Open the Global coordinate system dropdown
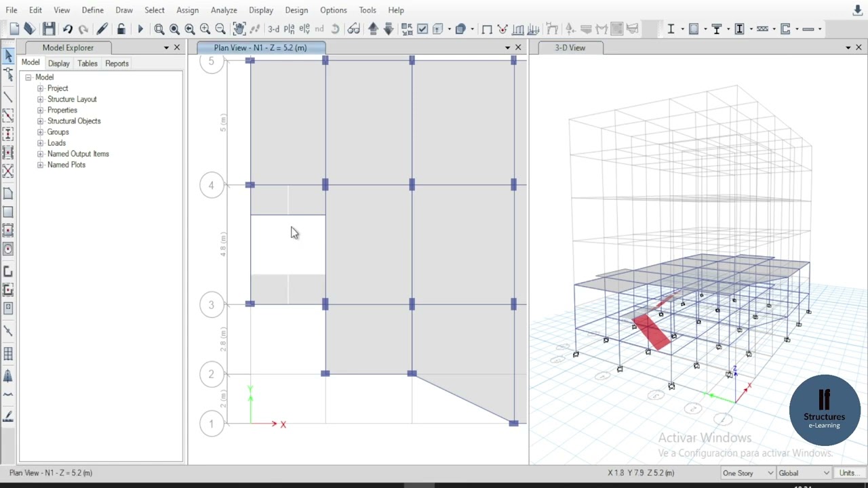This screenshot has width=868, height=488. pyautogui.click(x=804, y=472)
